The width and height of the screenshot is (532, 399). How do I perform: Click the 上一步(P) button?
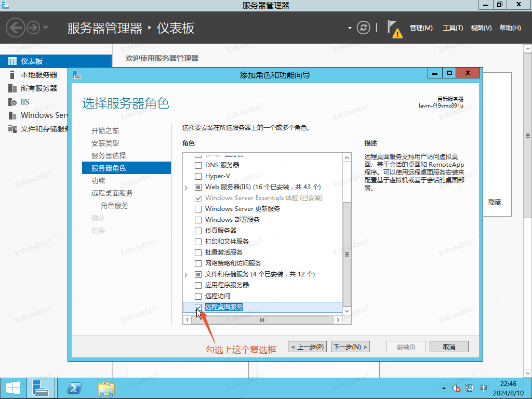[x=308, y=347]
